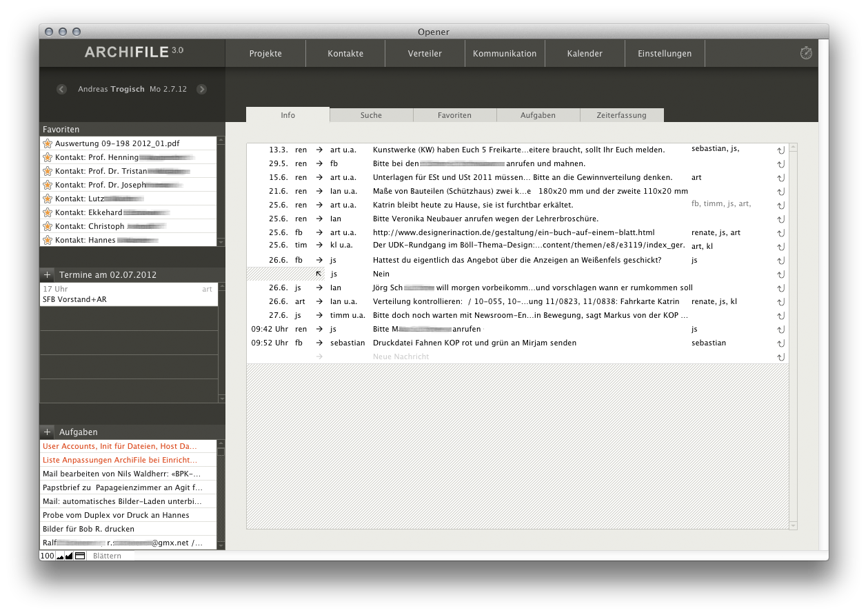Go to previous day with left arrow
868x615 pixels.
click(x=61, y=89)
